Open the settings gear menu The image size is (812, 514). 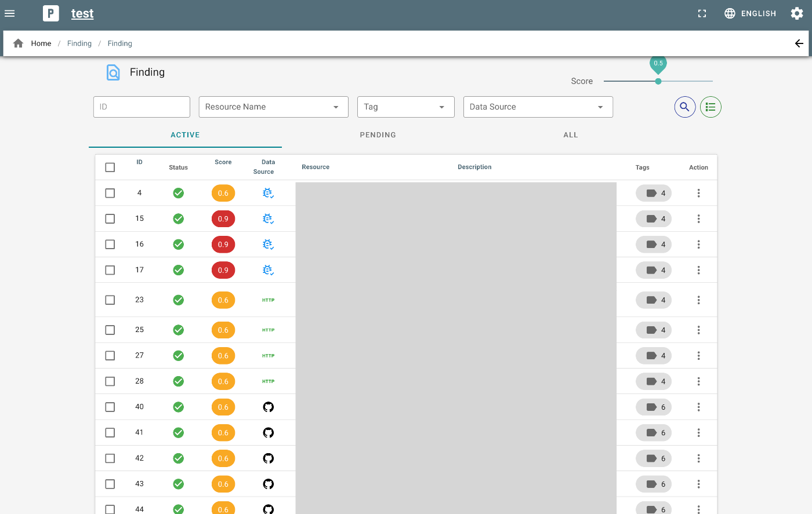click(797, 13)
